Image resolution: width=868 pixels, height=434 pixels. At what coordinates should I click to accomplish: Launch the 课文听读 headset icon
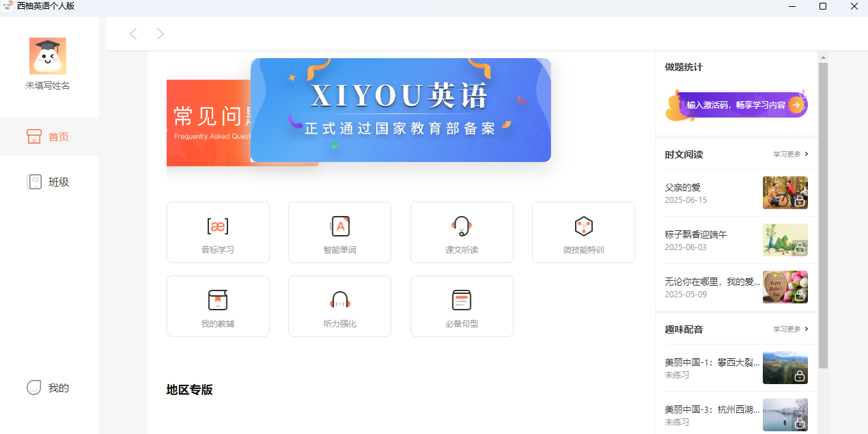click(x=462, y=226)
